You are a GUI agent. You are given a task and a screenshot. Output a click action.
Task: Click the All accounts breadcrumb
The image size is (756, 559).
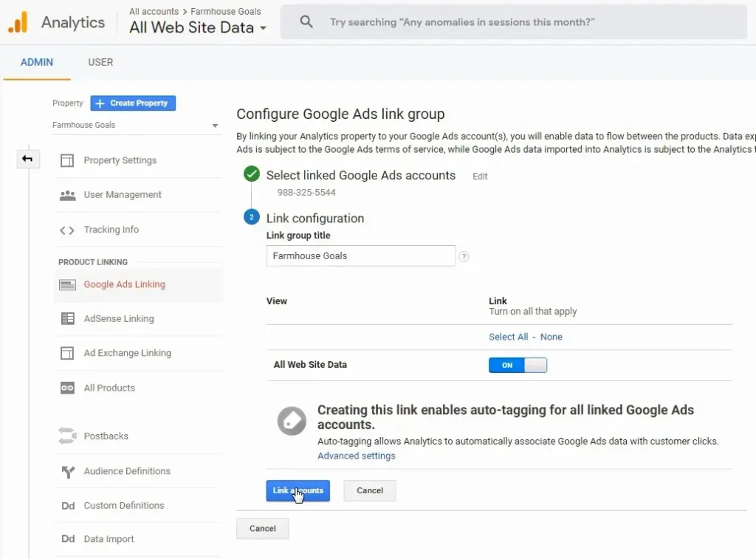coord(154,11)
